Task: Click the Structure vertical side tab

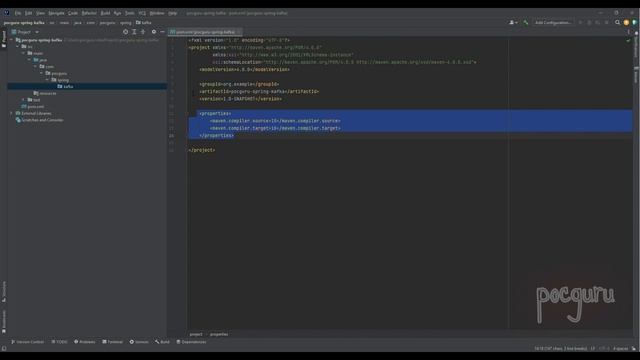Action: (x=4, y=292)
